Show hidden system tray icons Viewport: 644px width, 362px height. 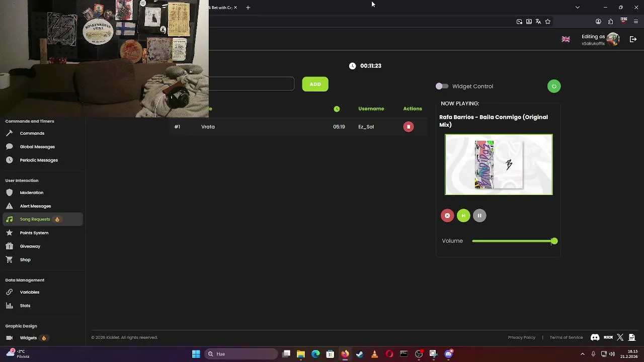[x=583, y=354]
